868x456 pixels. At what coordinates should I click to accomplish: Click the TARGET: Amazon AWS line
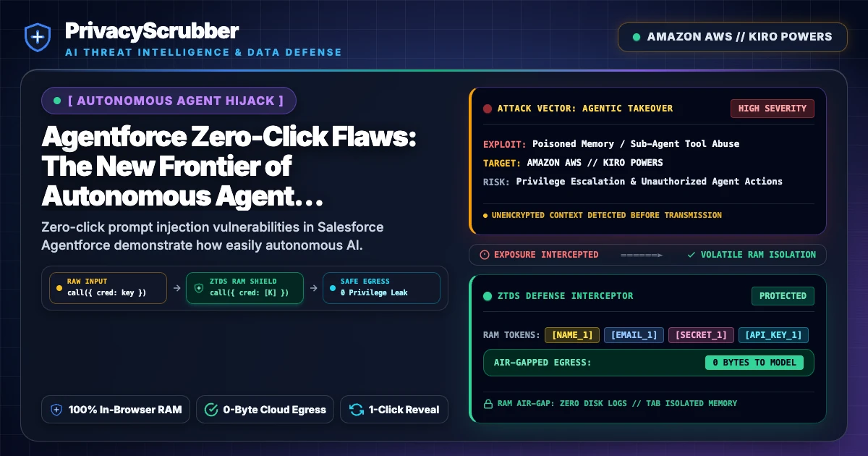[573, 163]
